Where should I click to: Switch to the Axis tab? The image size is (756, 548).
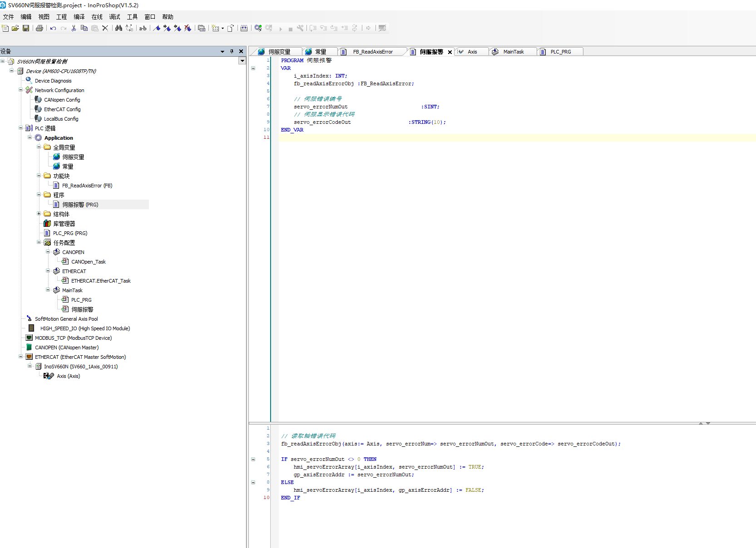point(471,52)
